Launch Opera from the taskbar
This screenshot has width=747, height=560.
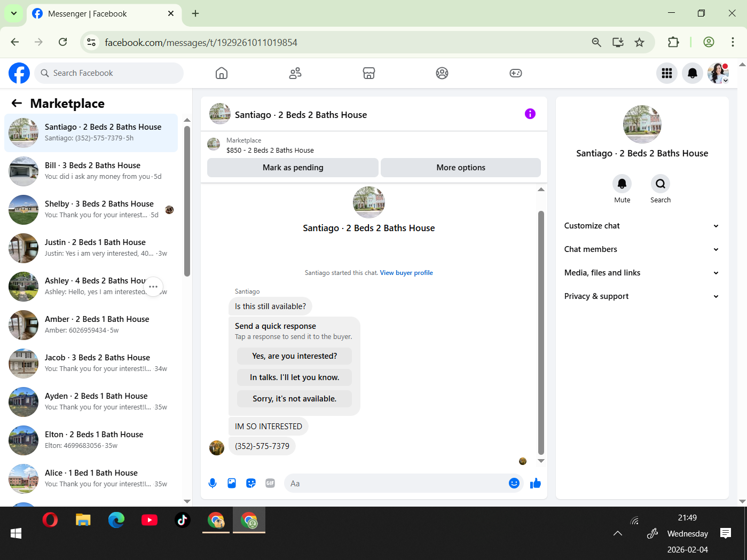click(x=50, y=520)
